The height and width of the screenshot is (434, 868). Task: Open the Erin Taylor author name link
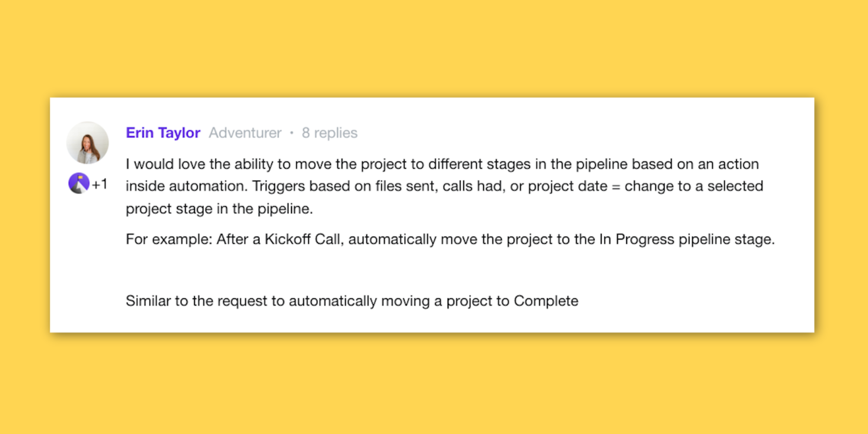coord(163,133)
